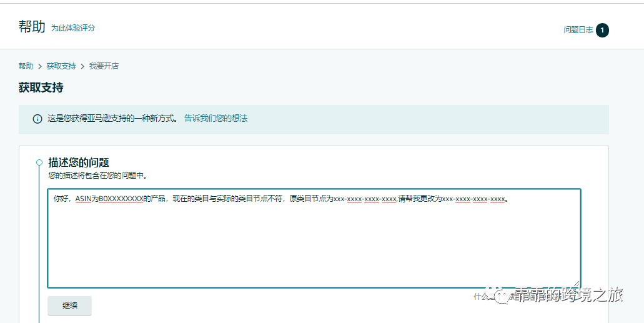Viewport: 644px width, 323px height.
Task: Go to 获取支持 breadcrumb
Action: tap(61, 66)
